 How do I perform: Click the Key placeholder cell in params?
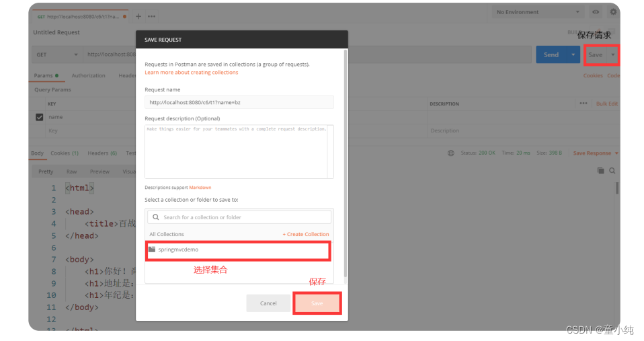pyautogui.click(x=53, y=130)
